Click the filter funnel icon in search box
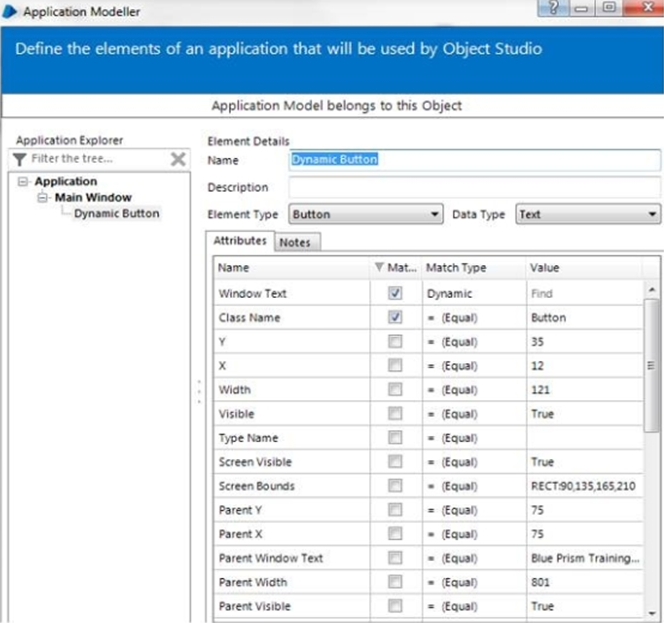The image size is (664, 623). (19, 159)
